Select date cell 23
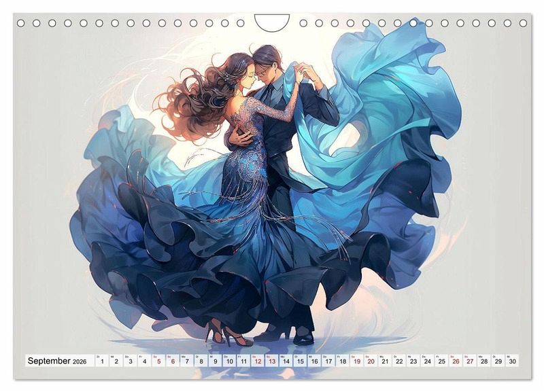The image size is (544, 392). 413,361
